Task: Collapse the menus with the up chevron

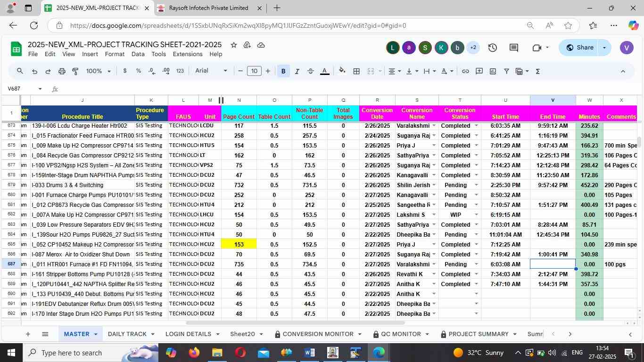Action: pyautogui.click(x=623, y=71)
